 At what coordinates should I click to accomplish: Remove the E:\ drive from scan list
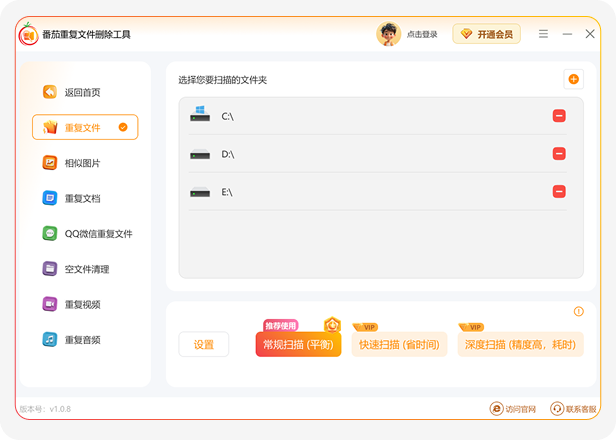click(x=559, y=191)
